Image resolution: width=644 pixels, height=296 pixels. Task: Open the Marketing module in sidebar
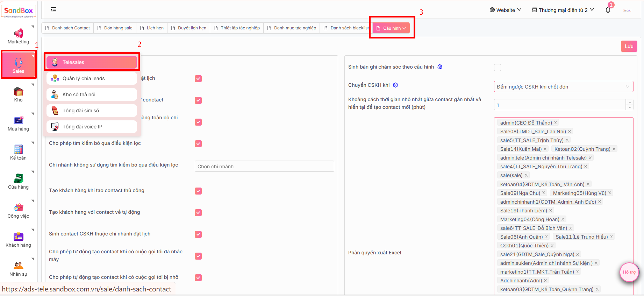click(x=18, y=36)
